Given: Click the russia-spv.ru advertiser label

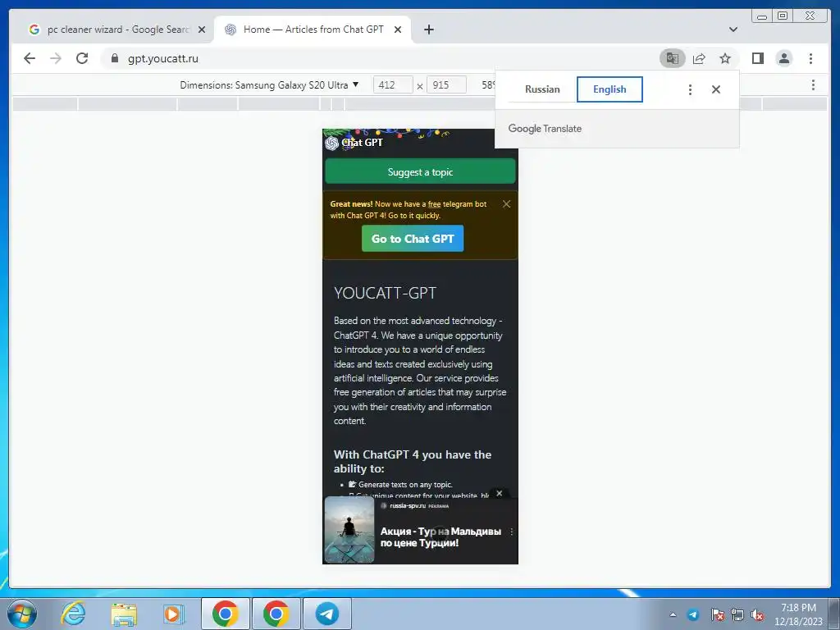Looking at the screenshot, I should coord(408,505).
